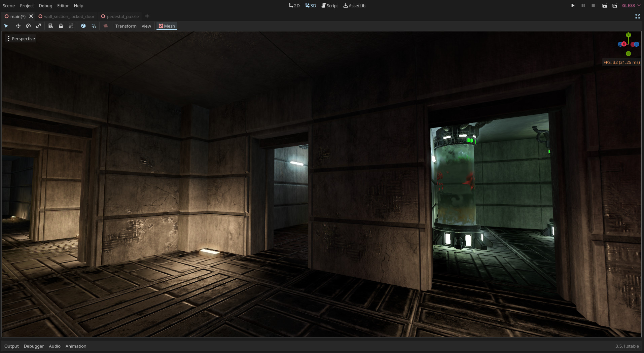Switch to the 2D workspace
The width and height of the screenshot is (644, 353).
294,5
